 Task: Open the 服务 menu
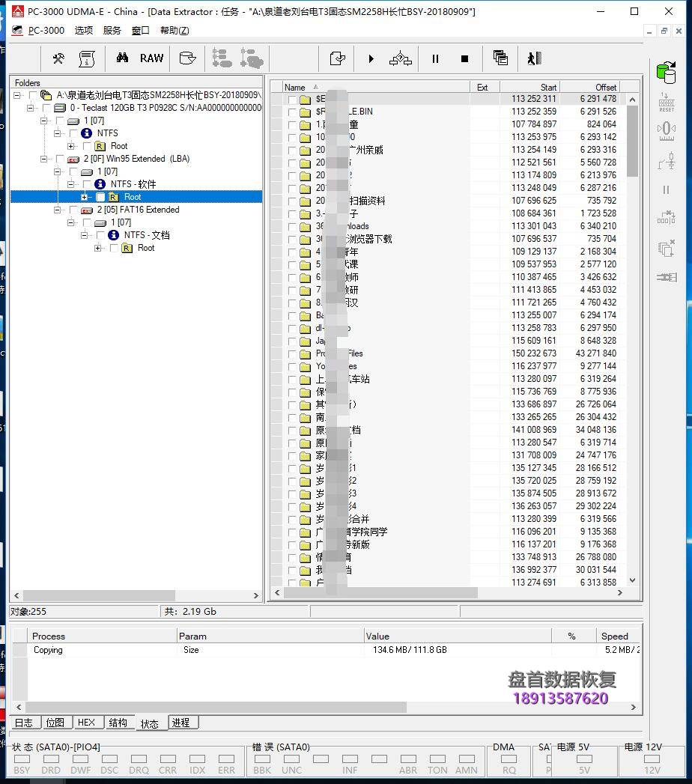click(x=112, y=31)
